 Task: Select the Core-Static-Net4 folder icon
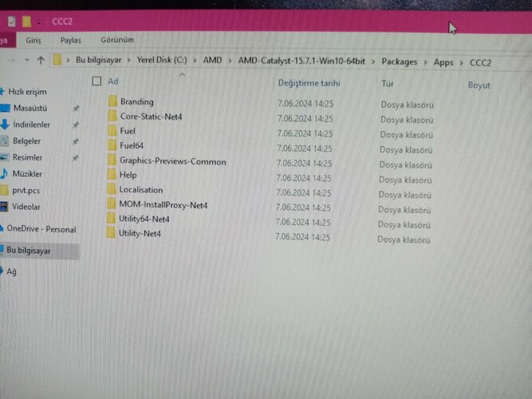click(112, 116)
